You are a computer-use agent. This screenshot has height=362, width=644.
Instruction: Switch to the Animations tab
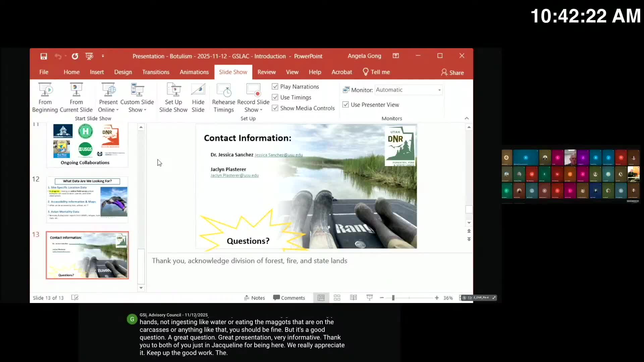click(194, 72)
